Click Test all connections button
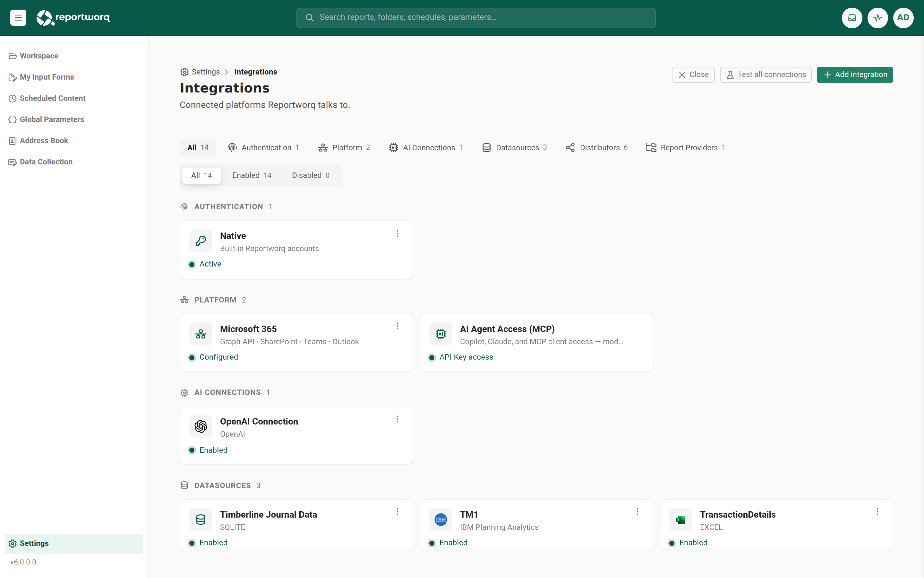924x578 pixels. (766, 74)
